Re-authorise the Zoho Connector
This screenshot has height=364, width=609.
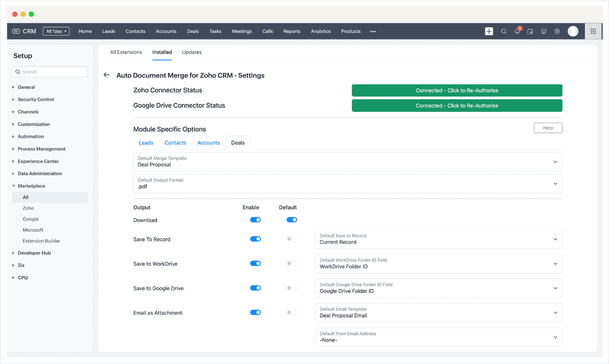[x=457, y=91]
